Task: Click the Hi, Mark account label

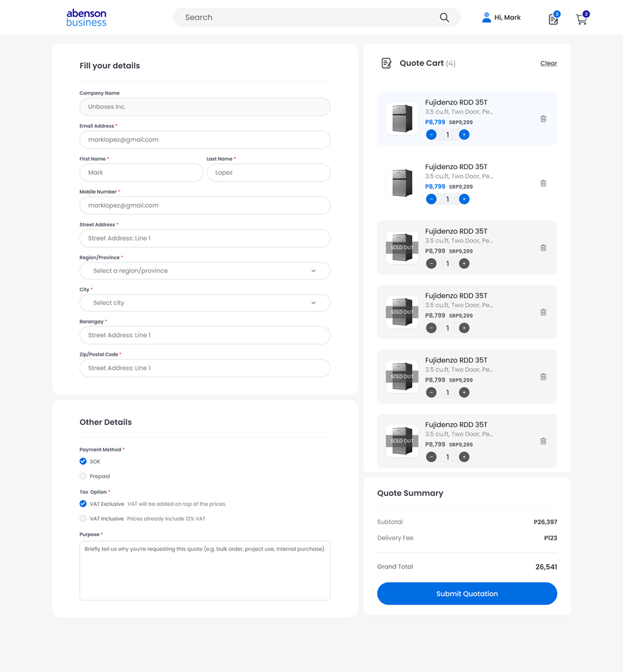Action: [507, 17]
